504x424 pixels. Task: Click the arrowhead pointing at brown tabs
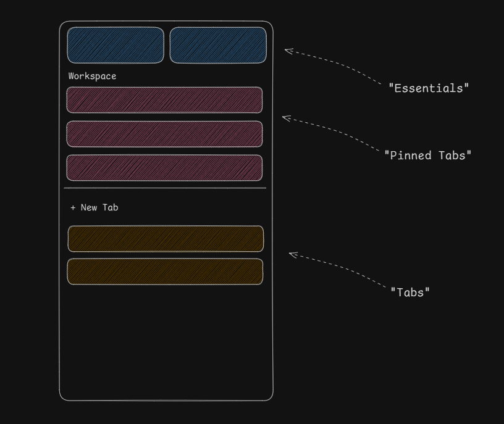(293, 255)
